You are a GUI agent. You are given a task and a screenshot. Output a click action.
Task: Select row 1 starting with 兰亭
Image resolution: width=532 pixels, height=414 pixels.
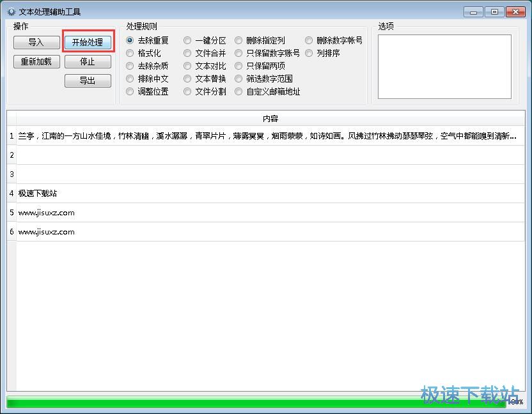pos(270,136)
